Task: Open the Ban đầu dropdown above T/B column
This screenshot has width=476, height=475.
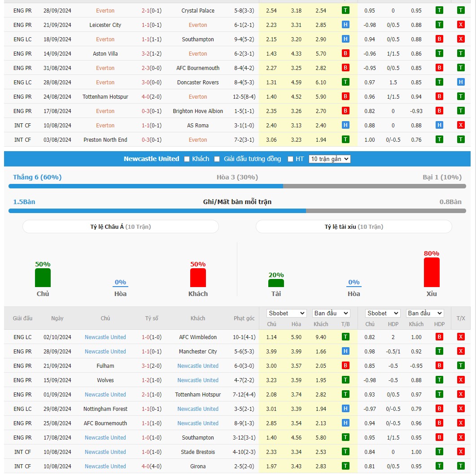Action: click(331, 313)
